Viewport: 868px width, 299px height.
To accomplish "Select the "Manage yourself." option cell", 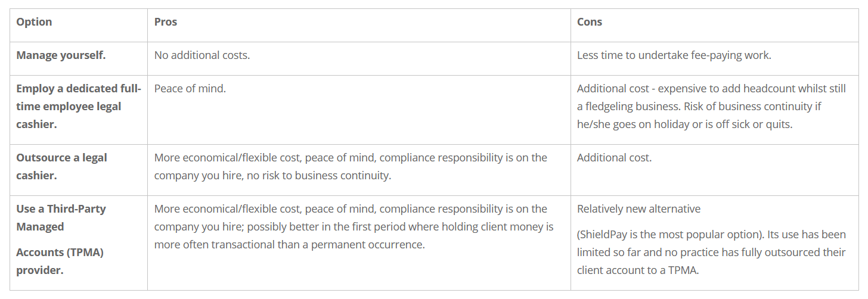I will (x=61, y=55).
